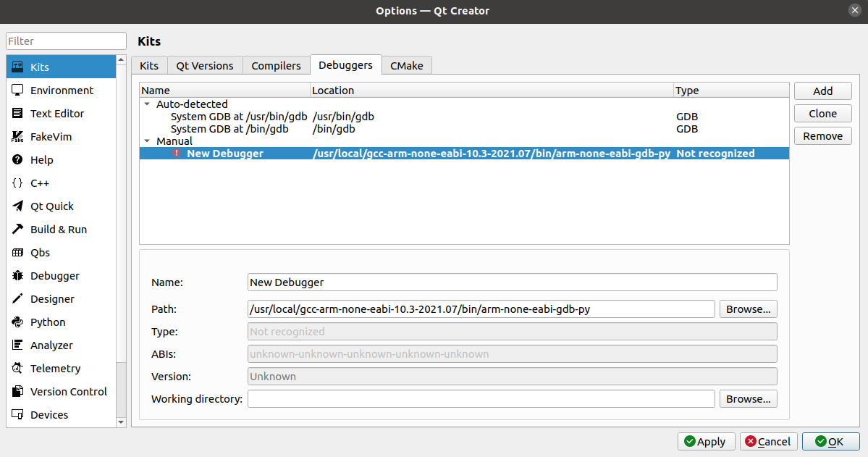This screenshot has height=457, width=868.
Task: Select the Designer pencil icon
Action: [17, 299]
